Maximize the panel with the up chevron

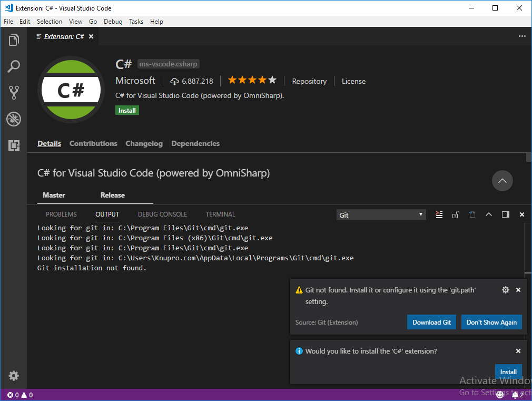[489, 214]
